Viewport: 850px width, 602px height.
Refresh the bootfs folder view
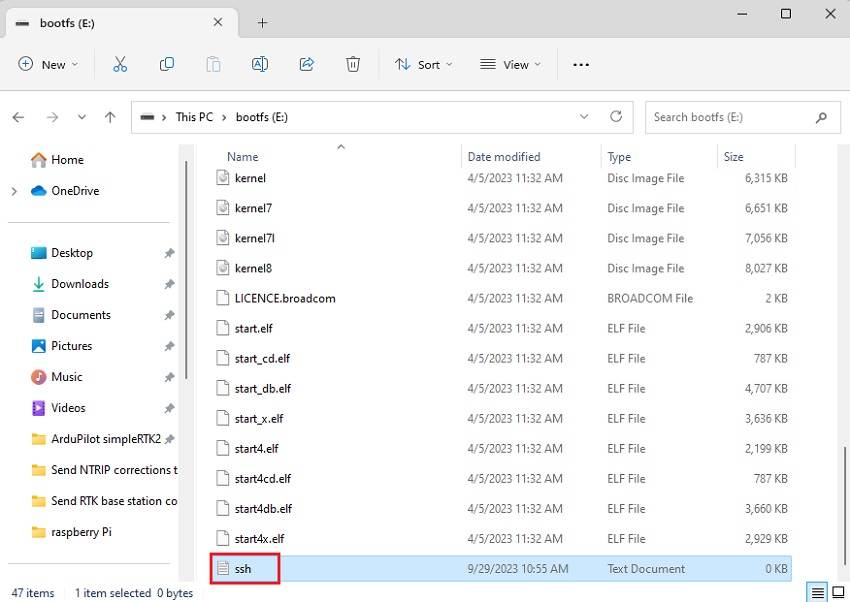616,117
